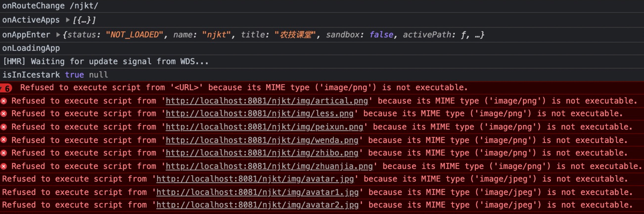Collapse the grouped error count badge 6
The width and height of the screenshot is (644, 214).
(x=6, y=88)
